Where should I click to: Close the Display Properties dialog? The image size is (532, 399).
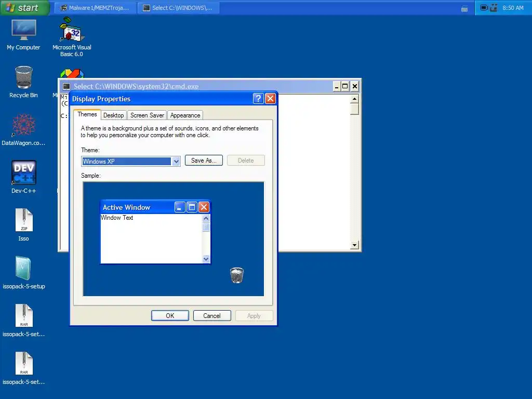270,98
